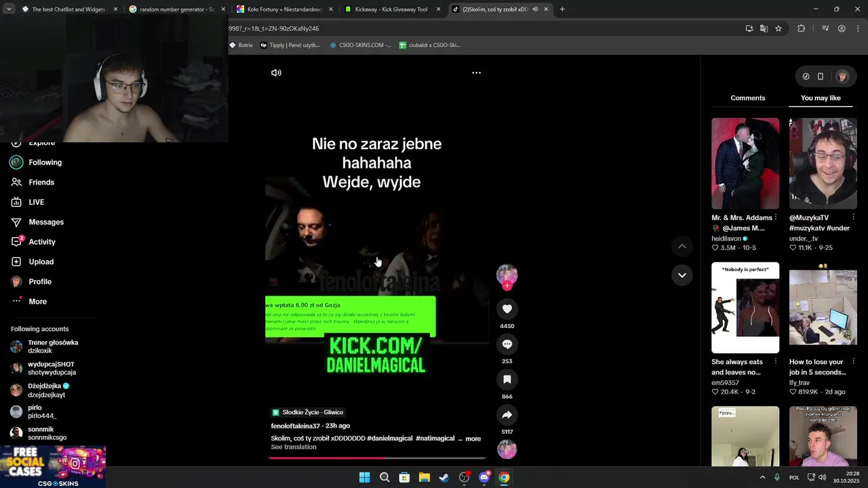The height and width of the screenshot is (488, 868).
Task: Switch to Koło Fortuny browser tab
Action: (285, 9)
